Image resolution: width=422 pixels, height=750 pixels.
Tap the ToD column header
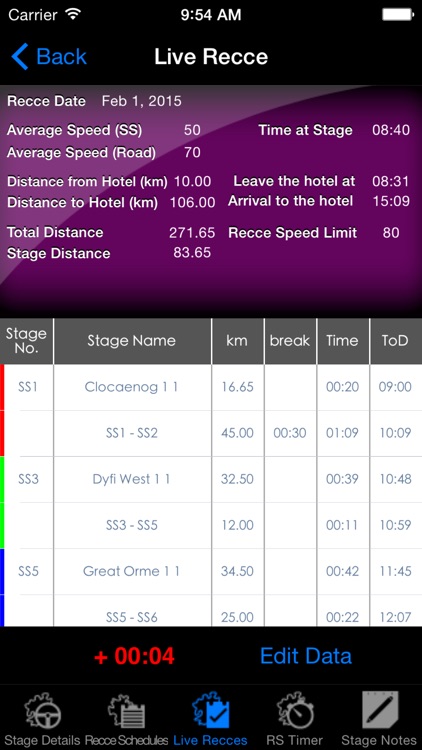(395, 341)
